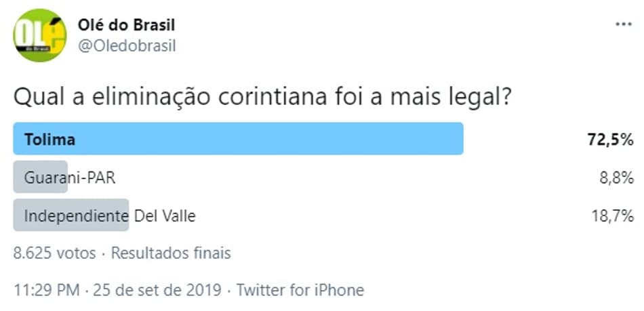Open the Olé do Brasil profile avatar
This screenshot has height=311, width=644.
(x=40, y=35)
